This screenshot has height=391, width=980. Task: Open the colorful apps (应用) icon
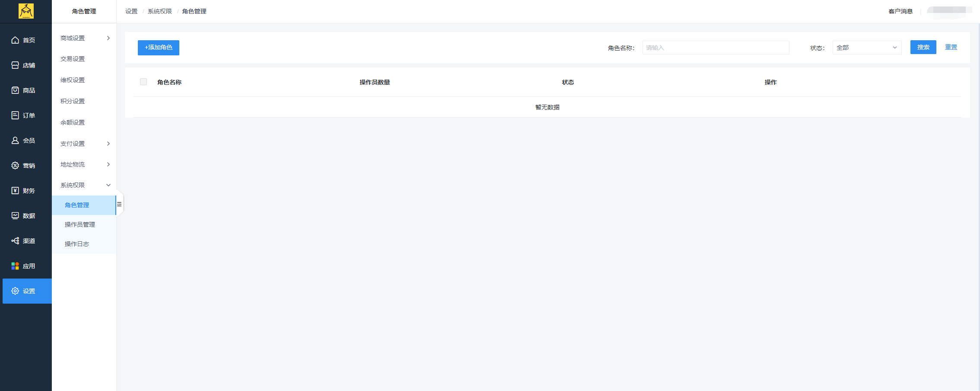(15, 266)
